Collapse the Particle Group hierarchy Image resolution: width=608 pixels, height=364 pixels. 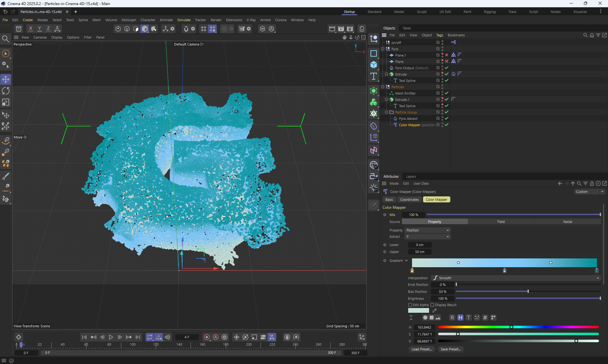point(386,112)
